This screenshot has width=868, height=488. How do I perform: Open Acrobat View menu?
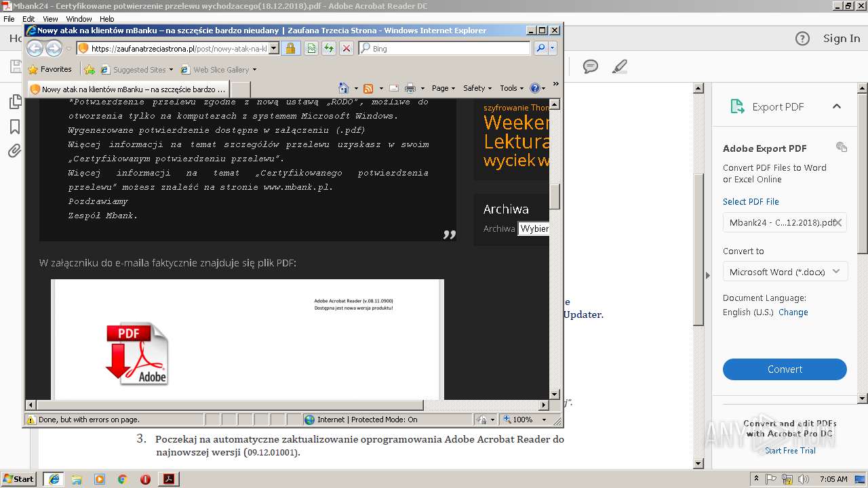[x=50, y=19]
